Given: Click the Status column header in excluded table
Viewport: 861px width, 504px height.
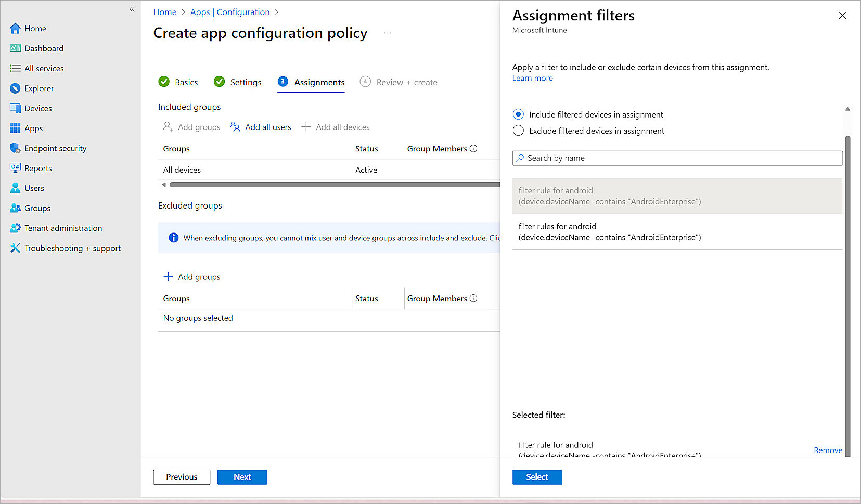Looking at the screenshot, I should 367,299.
